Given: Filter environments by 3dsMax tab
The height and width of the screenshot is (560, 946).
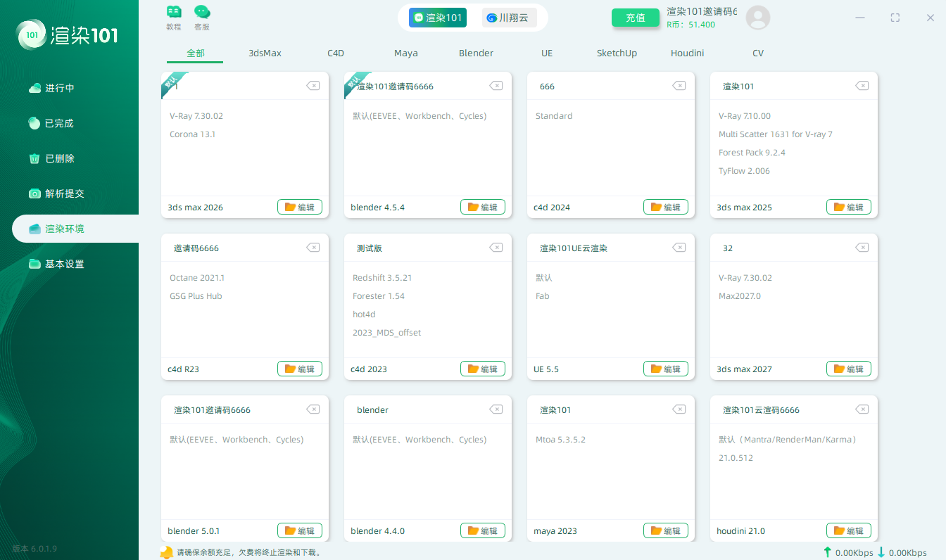Looking at the screenshot, I should tap(265, 53).
